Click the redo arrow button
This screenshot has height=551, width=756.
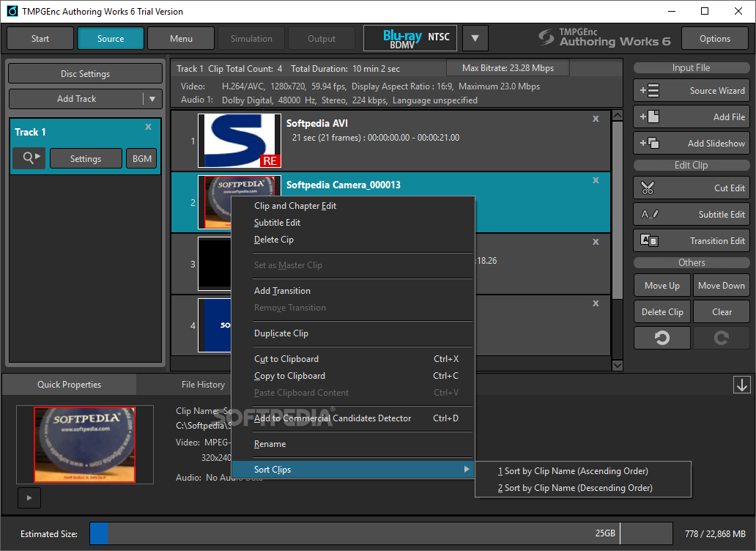click(722, 338)
